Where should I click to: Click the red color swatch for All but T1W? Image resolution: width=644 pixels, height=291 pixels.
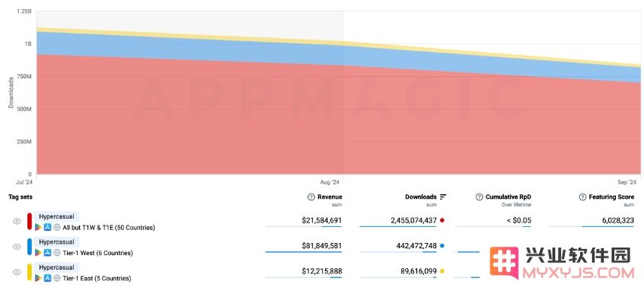[30, 222]
